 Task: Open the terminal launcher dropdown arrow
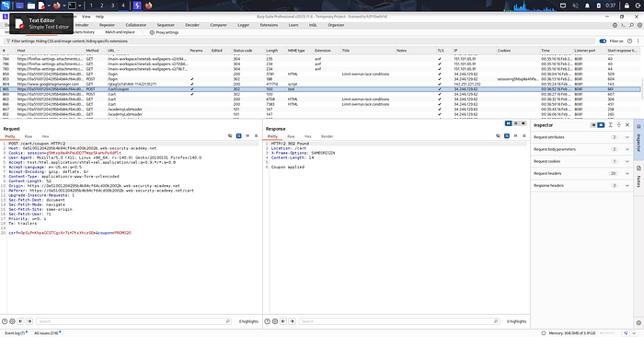[x=80, y=6]
